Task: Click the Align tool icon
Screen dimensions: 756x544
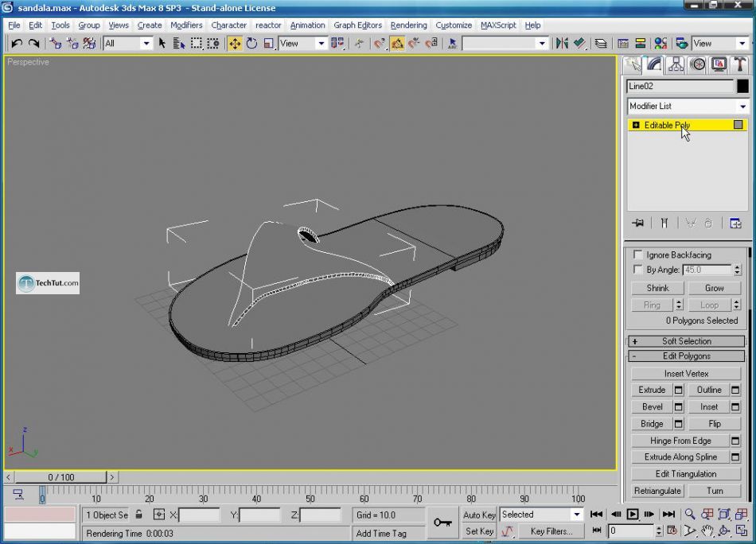Action: pyautogui.click(x=579, y=44)
